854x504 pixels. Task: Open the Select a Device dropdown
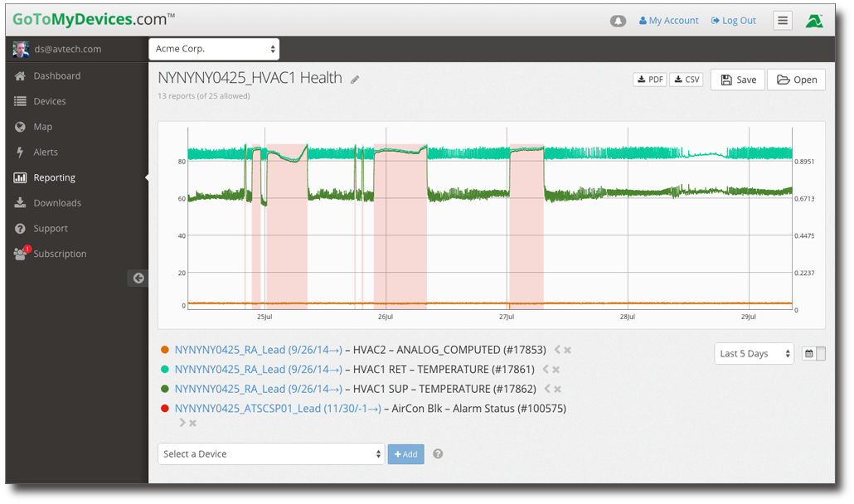[x=271, y=454]
